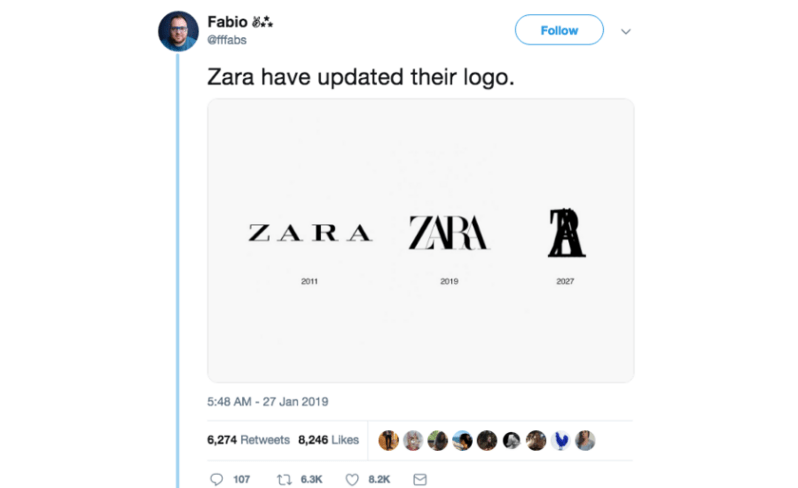Click the first liker avatar
Viewport: 798px width, 488px height.
tap(388, 441)
